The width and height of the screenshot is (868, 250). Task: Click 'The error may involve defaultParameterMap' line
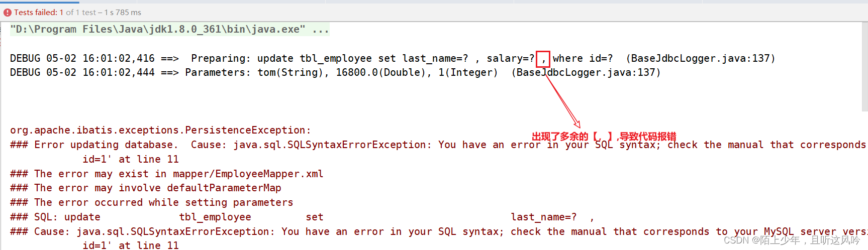146,188
